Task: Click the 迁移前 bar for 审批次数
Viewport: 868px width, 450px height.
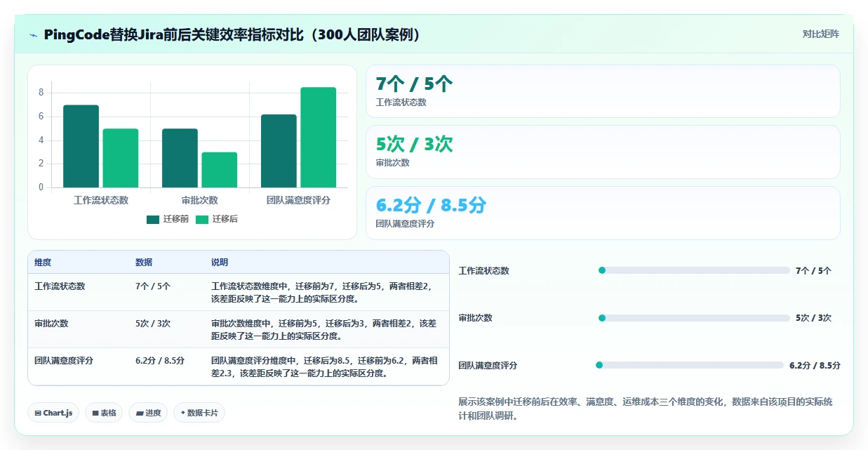Action: (180, 158)
